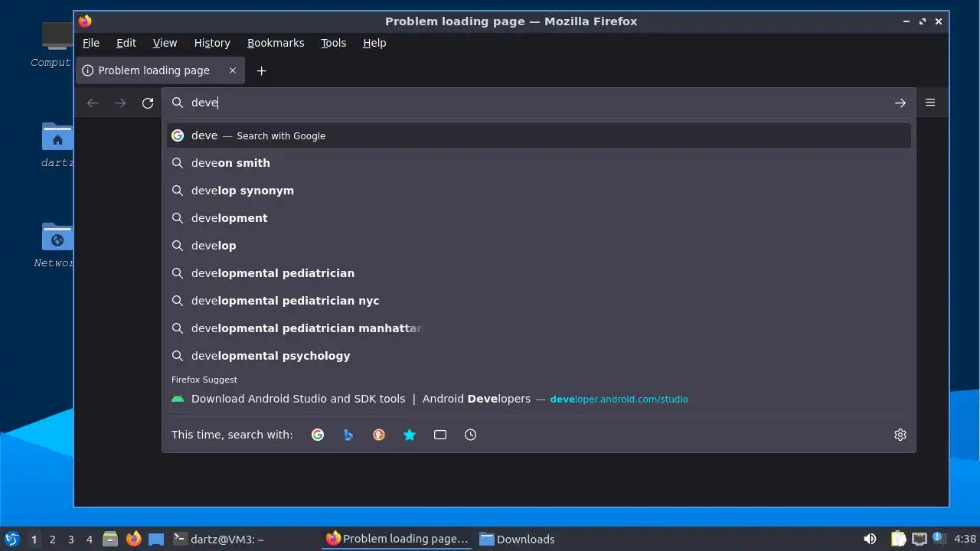
Task: Click the Reload page button
Action: tap(148, 103)
